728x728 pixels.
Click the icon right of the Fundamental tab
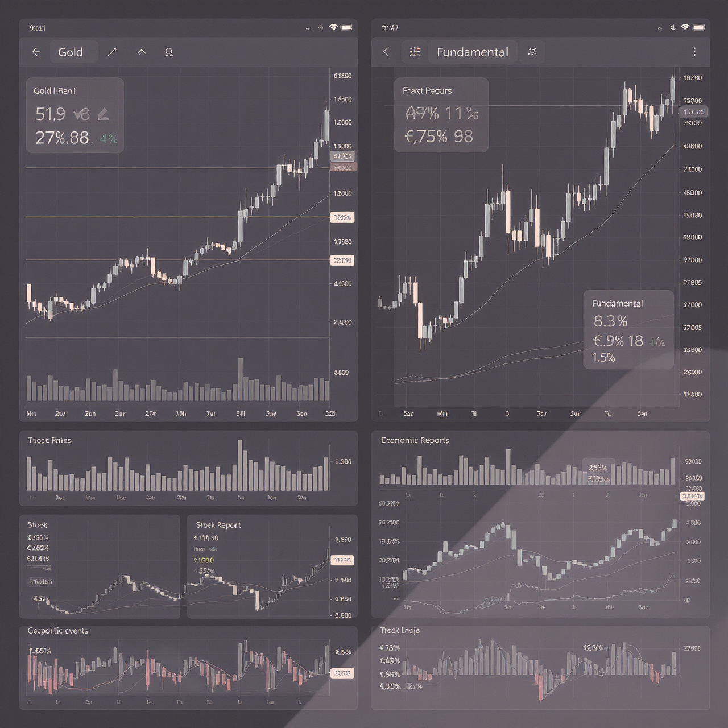[532, 52]
